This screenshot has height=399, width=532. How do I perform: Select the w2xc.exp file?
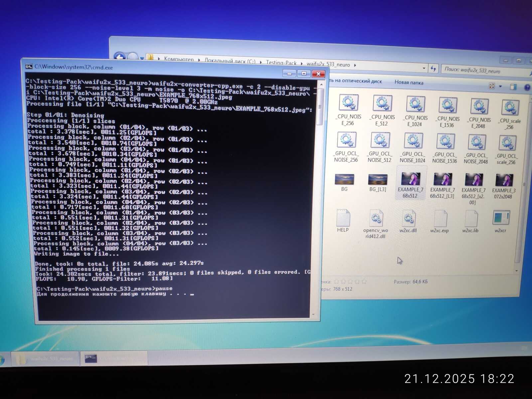pyautogui.click(x=440, y=222)
